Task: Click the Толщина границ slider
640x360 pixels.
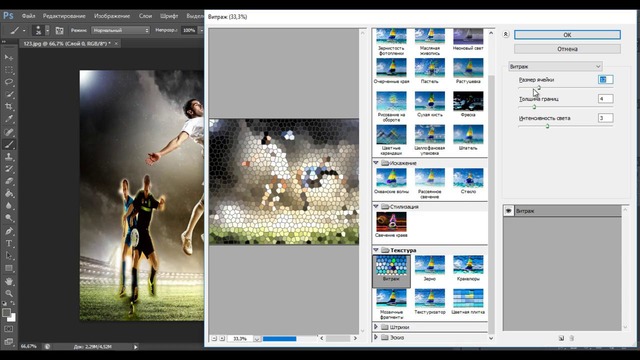Action: point(565,107)
